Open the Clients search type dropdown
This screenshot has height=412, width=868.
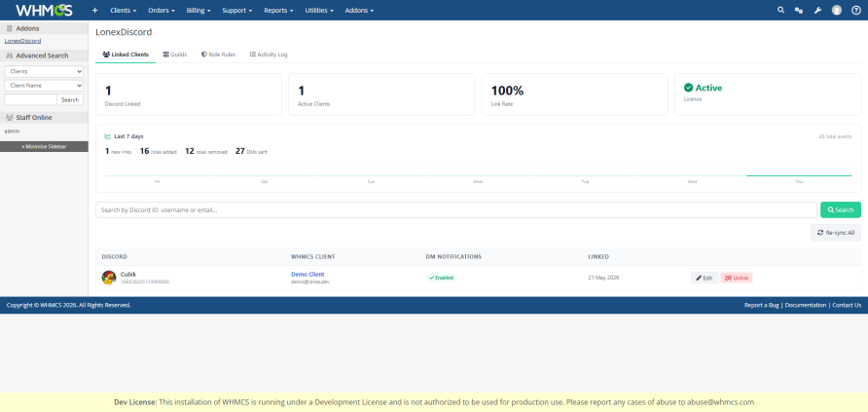click(44, 71)
